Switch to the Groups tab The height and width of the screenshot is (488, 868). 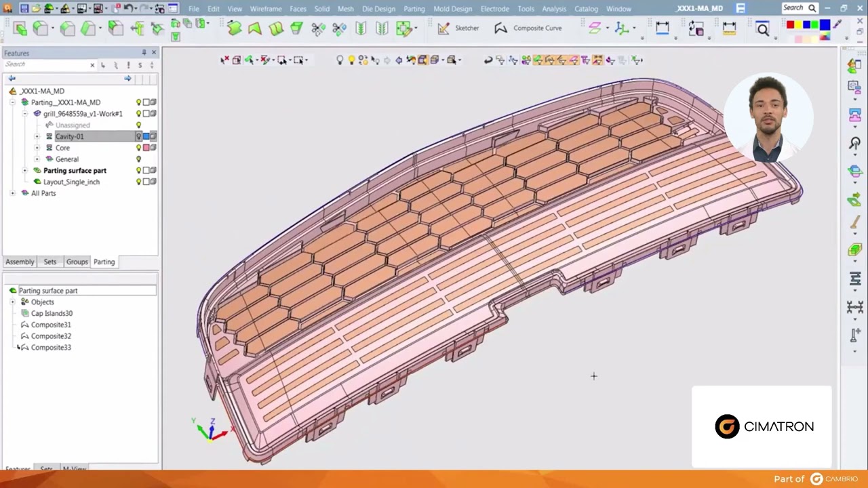77,262
